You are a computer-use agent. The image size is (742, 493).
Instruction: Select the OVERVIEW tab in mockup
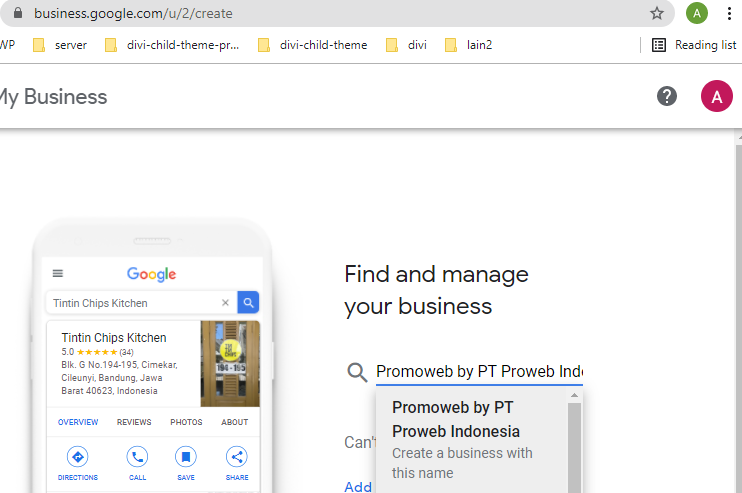click(x=78, y=422)
